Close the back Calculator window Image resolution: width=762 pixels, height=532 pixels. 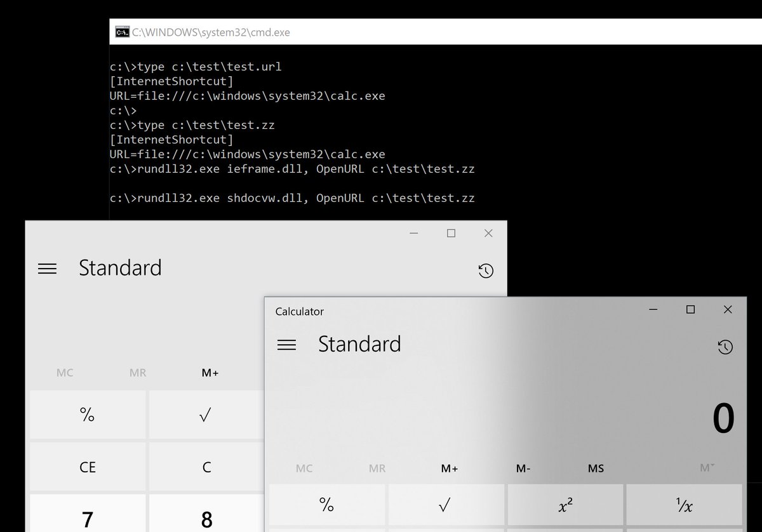tap(488, 233)
